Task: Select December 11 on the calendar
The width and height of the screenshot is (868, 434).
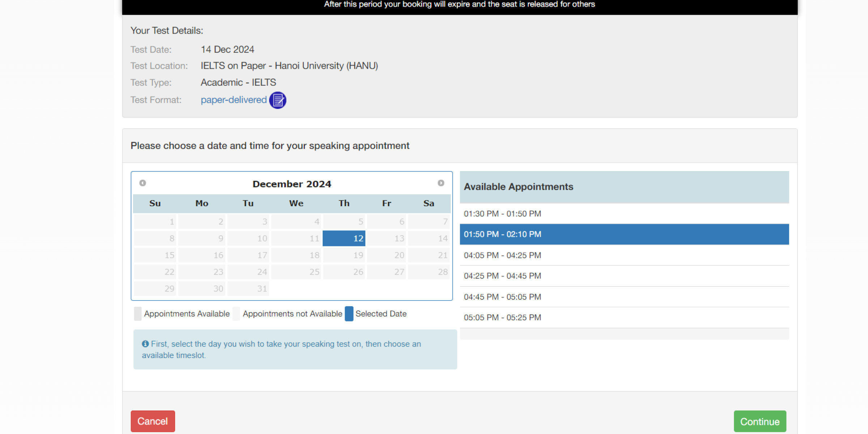Action: (x=296, y=238)
